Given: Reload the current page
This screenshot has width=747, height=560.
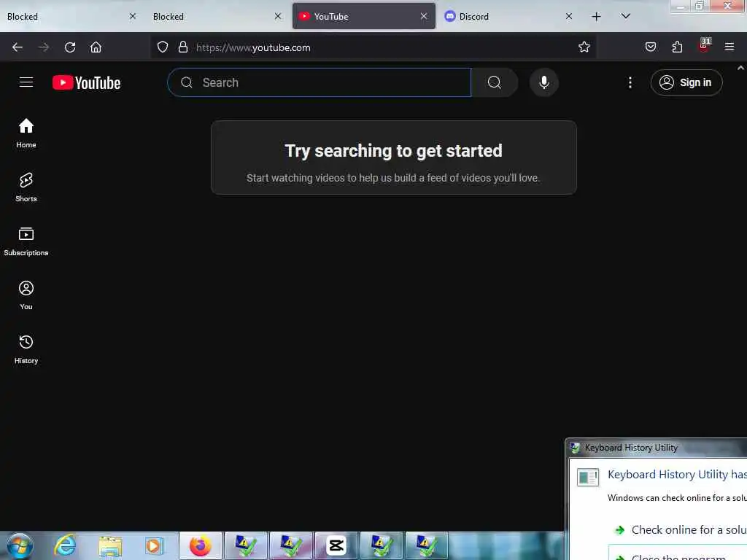Looking at the screenshot, I should tap(70, 47).
